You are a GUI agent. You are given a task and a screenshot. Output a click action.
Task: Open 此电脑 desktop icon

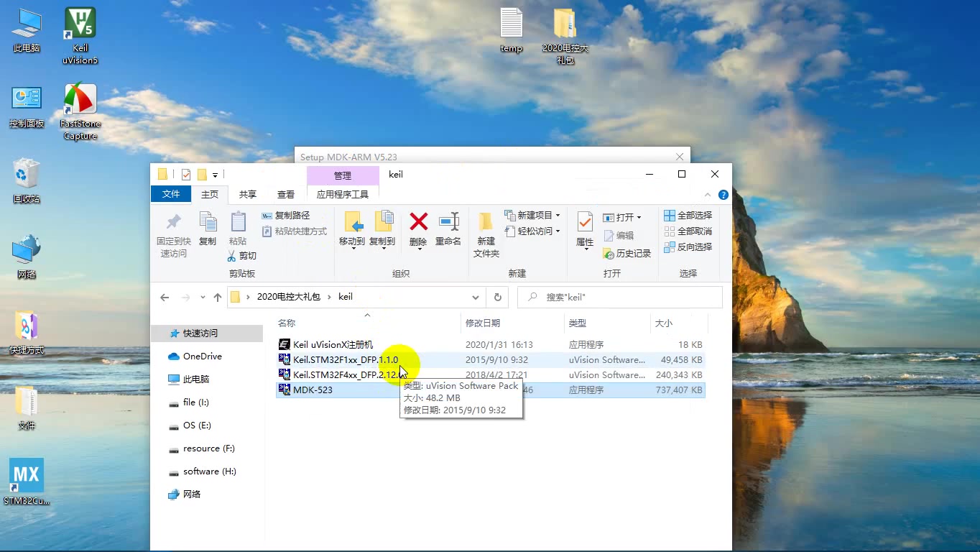point(27,30)
